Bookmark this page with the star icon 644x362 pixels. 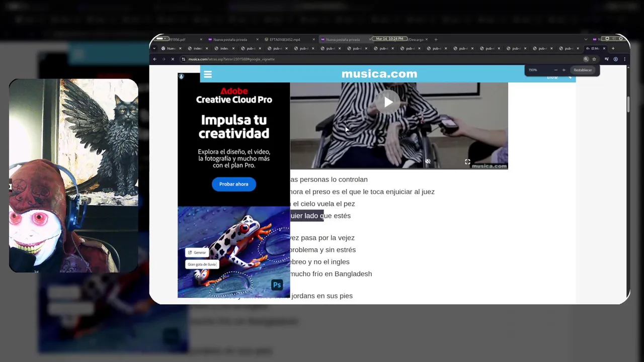(594, 59)
